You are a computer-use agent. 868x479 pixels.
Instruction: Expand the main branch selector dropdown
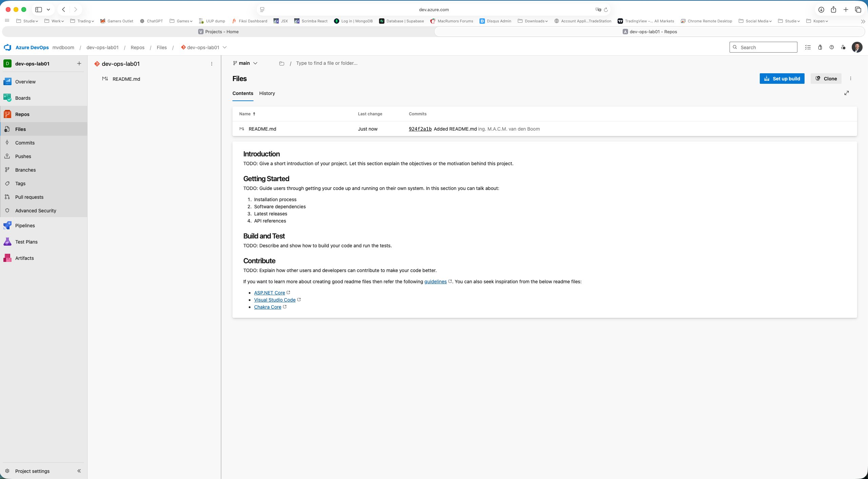pyautogui.click(x=256, y=63)
